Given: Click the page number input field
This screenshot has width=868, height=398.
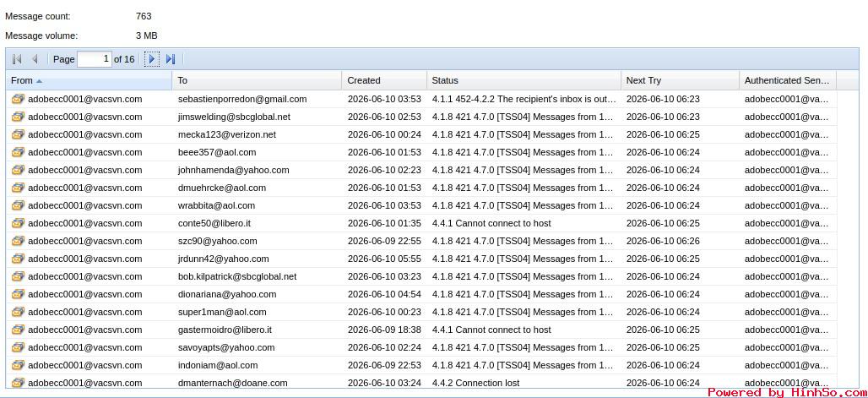Looking at the screenshot, I should (95, 59).
